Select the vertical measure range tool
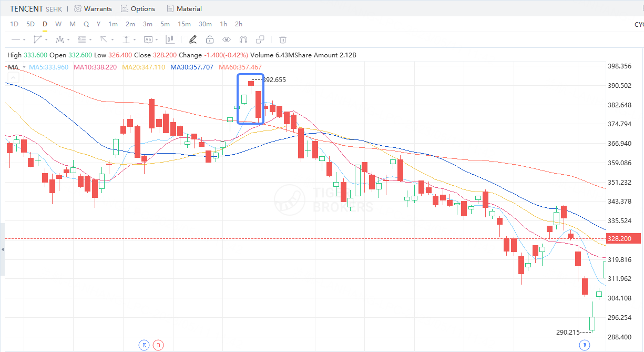The width and height of the screenshot is (644, 352). (126, 39)
